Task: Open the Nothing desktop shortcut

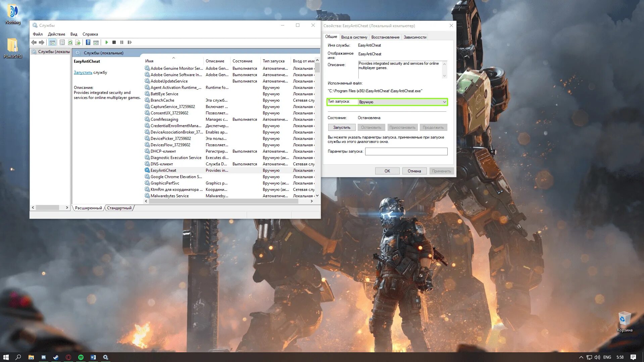Action: pos(13,14)
